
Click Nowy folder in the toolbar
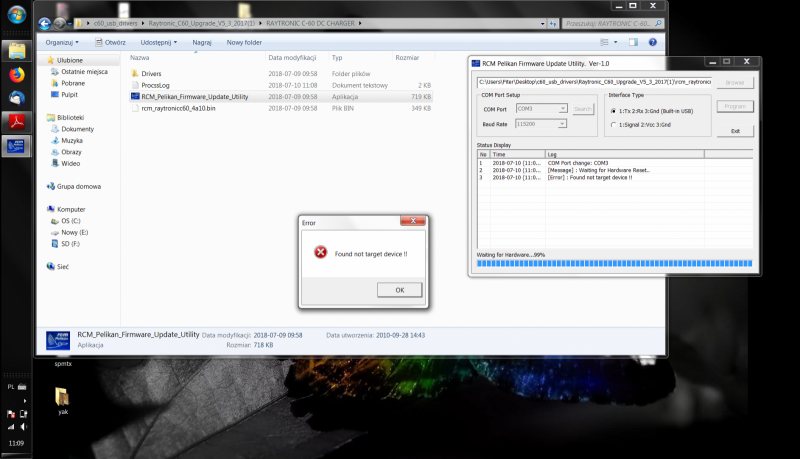click(244, 43)
